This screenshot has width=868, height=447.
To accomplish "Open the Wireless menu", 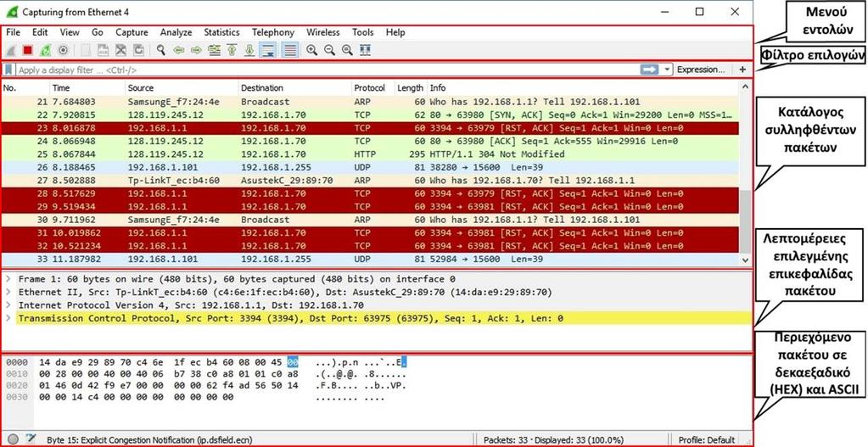I will [x=323, y=32].
